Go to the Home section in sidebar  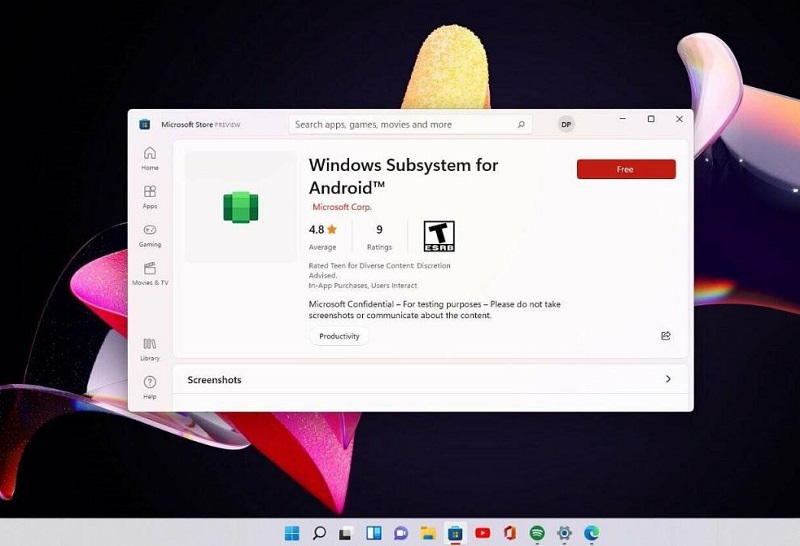coord(149,157)
